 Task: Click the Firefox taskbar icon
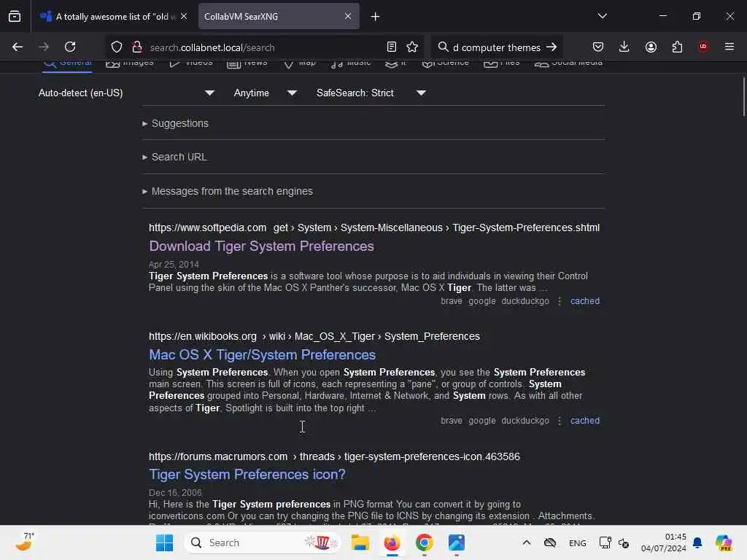click(x=392, y=542)
